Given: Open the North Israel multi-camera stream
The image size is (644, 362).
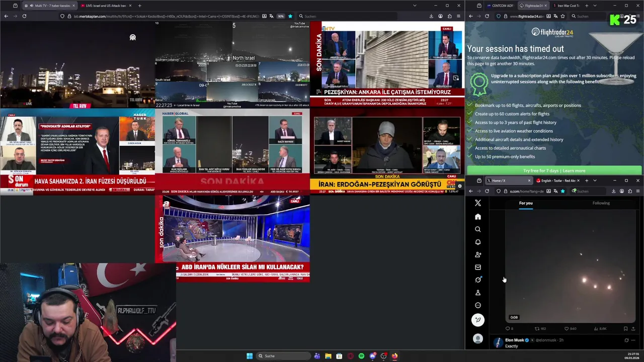Looking at the screenshot, I should coord(232,64).
